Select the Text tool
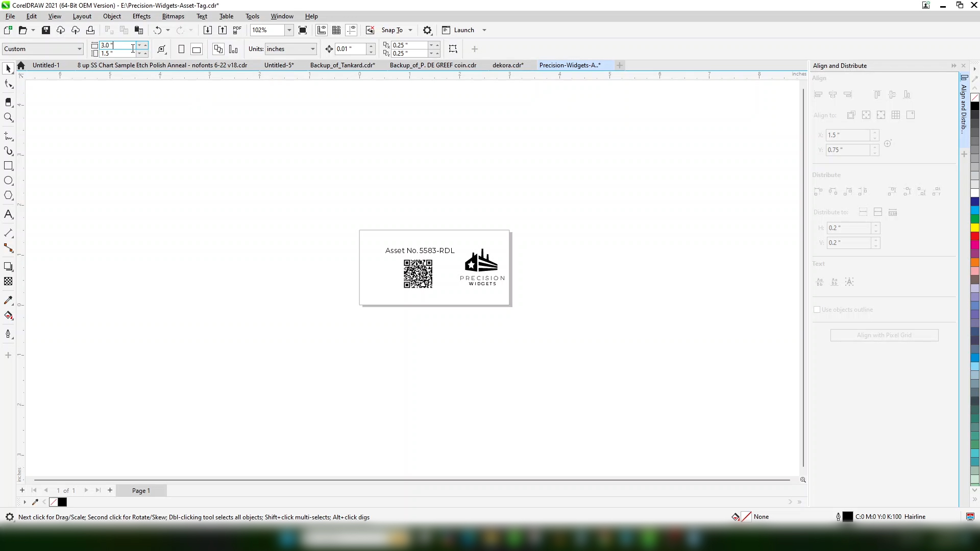 tap(8, 214)
